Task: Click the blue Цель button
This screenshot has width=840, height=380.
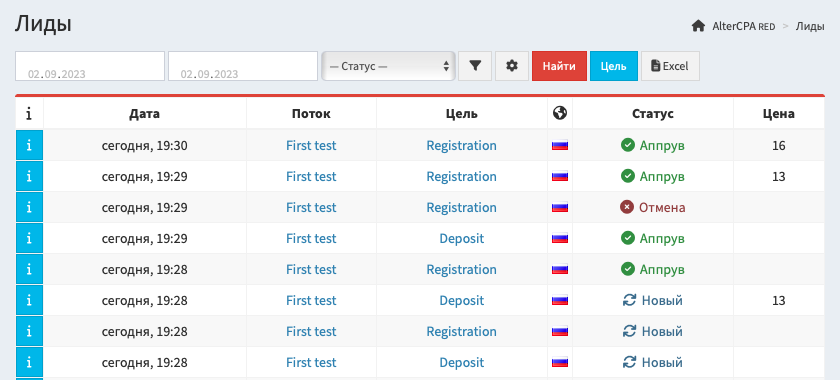Action: 614,66
